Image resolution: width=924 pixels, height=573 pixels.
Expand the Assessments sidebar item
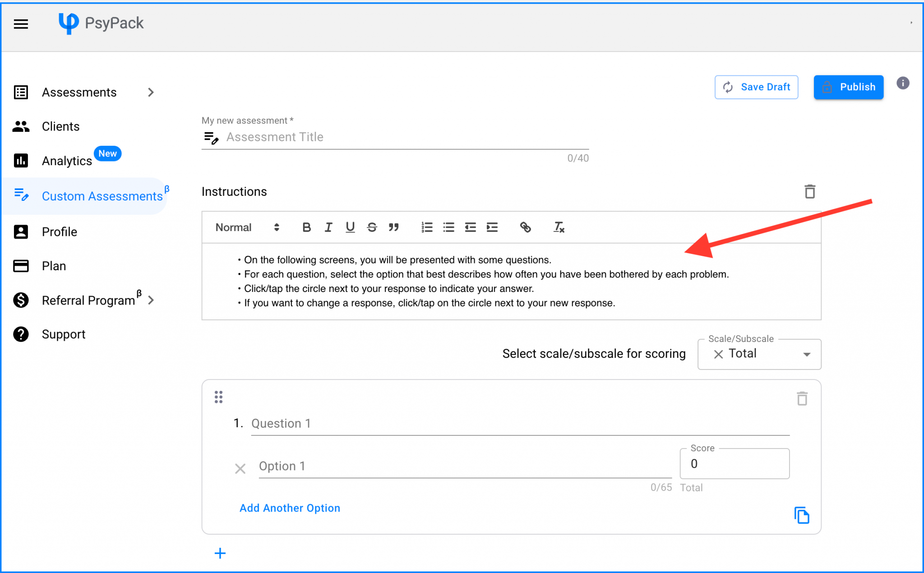tap(151, 92)
